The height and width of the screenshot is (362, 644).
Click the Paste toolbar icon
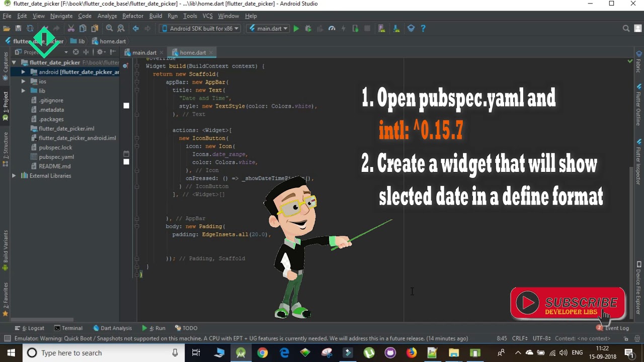(94, 29)
